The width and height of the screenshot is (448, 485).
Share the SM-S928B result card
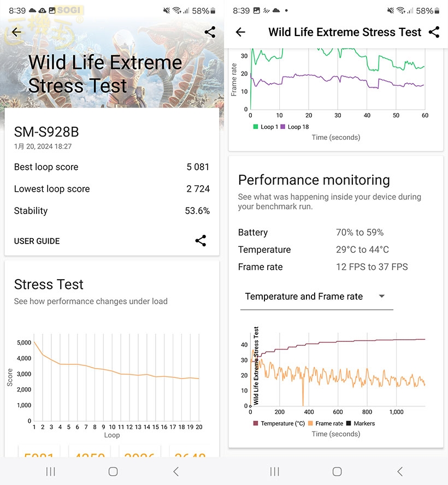pyautogui.click(x=201, y=241)
